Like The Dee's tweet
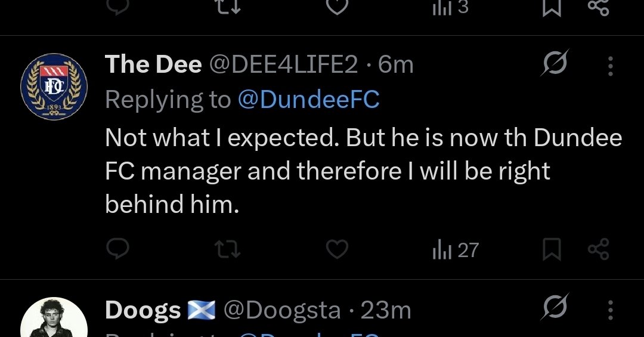Image resolution: width=644 pixels, height=337 pixels. 337,249
